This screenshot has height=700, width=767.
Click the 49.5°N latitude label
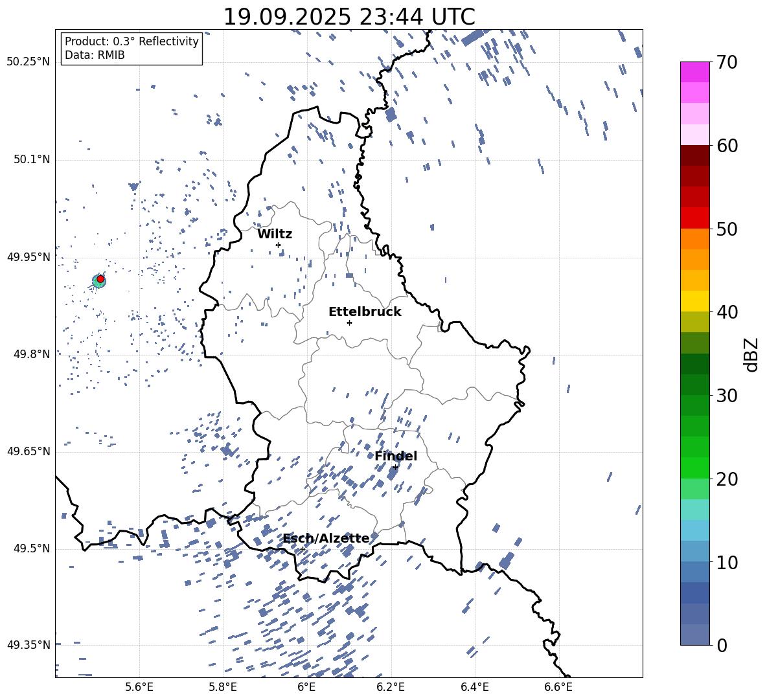coord(32,548)
